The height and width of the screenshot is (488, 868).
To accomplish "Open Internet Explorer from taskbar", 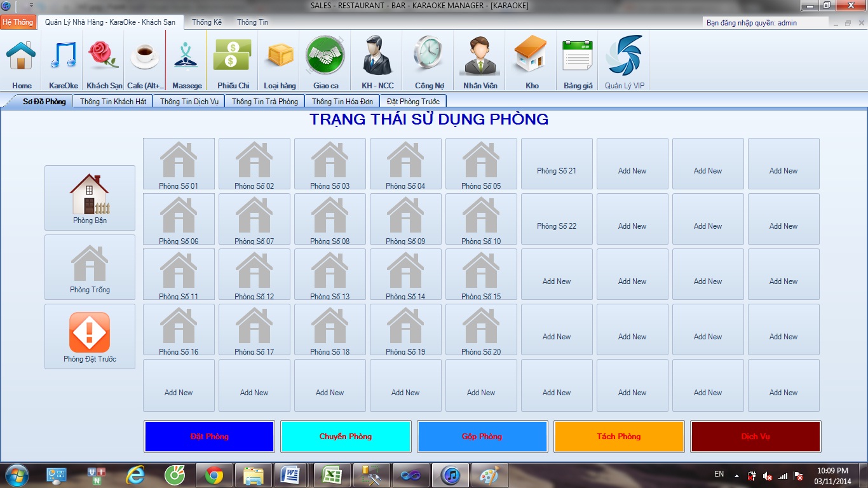I will [135, 475].
